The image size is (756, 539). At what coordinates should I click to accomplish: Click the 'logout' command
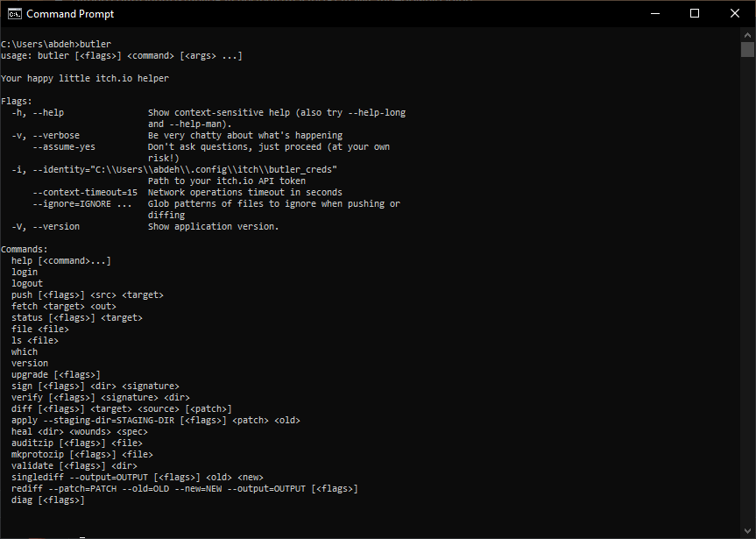coord(27,284)
